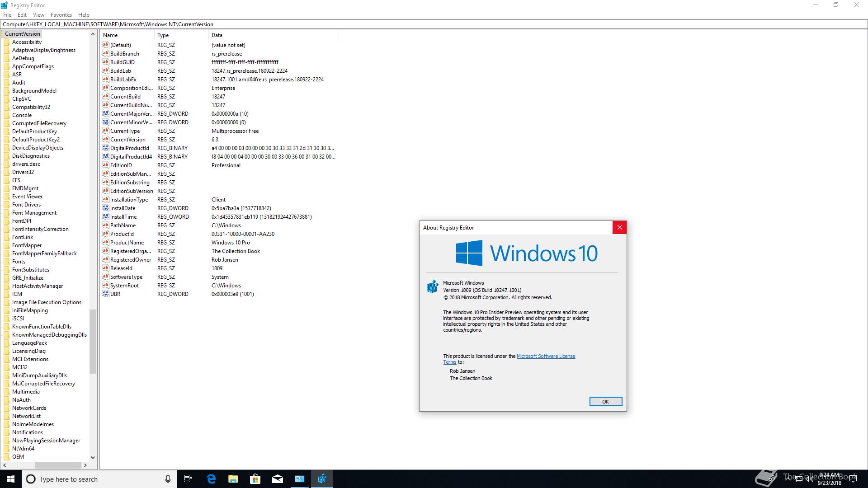Screen dimensions: 868x488
Task: Sort values by the Name column header
Action: click(x=127, y=35)
